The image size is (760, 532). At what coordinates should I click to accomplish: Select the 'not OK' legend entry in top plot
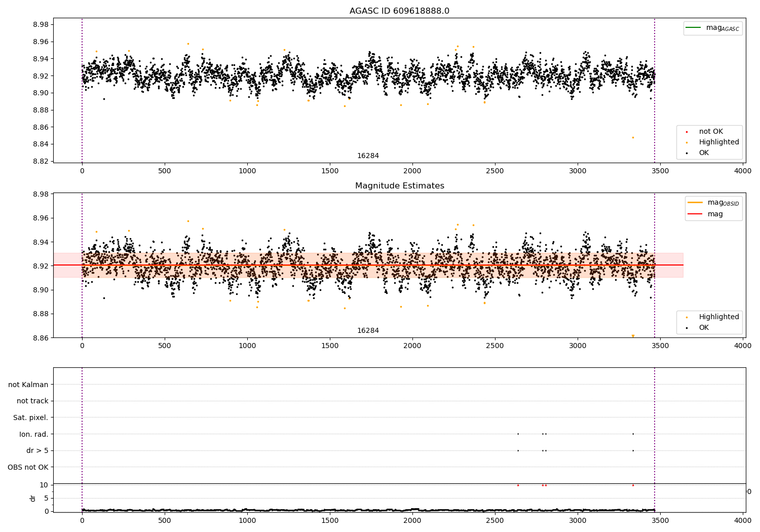(x=711, y=132)
